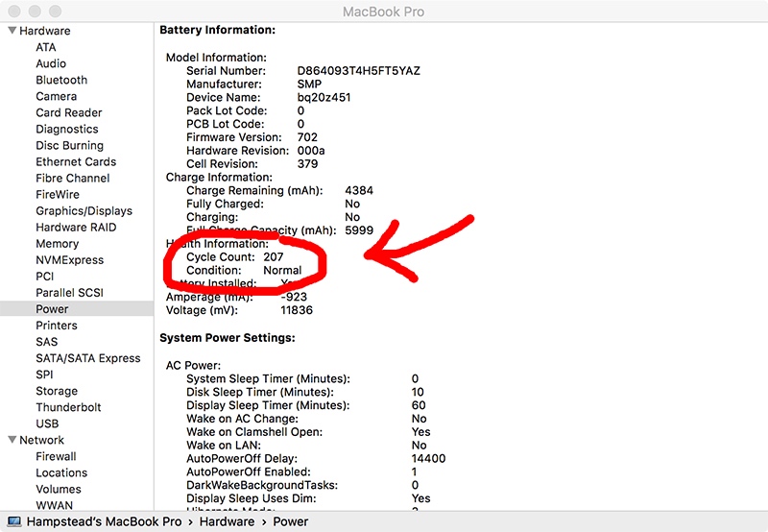Viewport: 768px width, 532px height.
Task: Click the Network category heading label
Action: click(x=41, y=440)
